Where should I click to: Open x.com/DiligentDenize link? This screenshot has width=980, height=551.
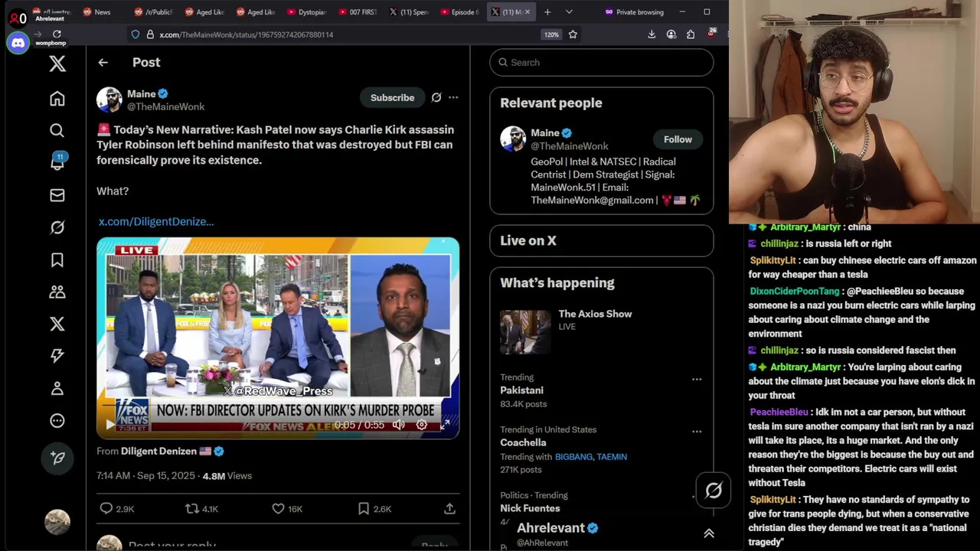(156, 221)
